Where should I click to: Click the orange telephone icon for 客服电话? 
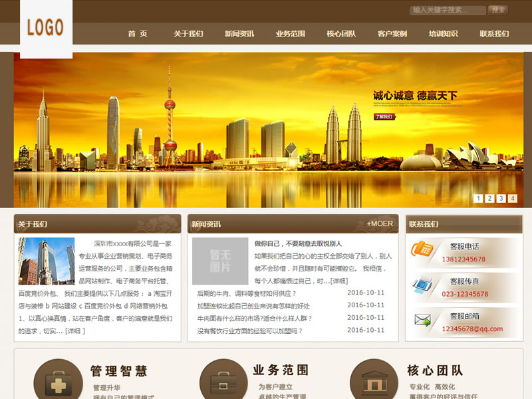422,249
